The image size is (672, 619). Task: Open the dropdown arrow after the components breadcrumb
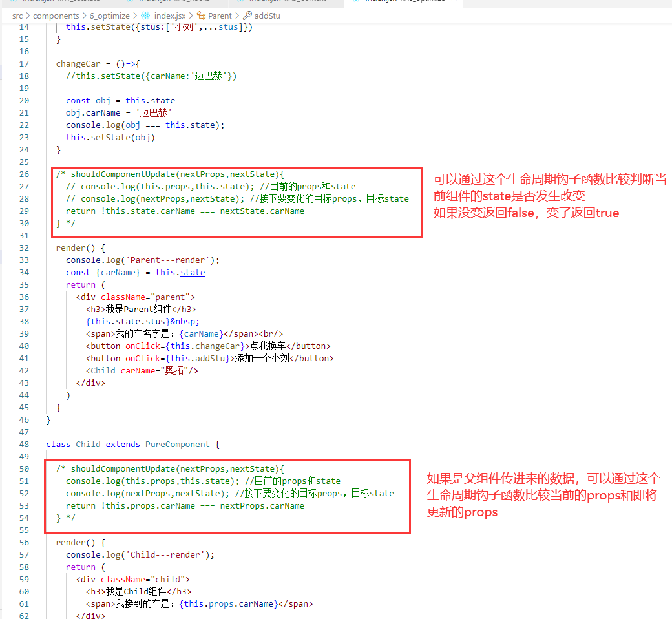point(84,16)
